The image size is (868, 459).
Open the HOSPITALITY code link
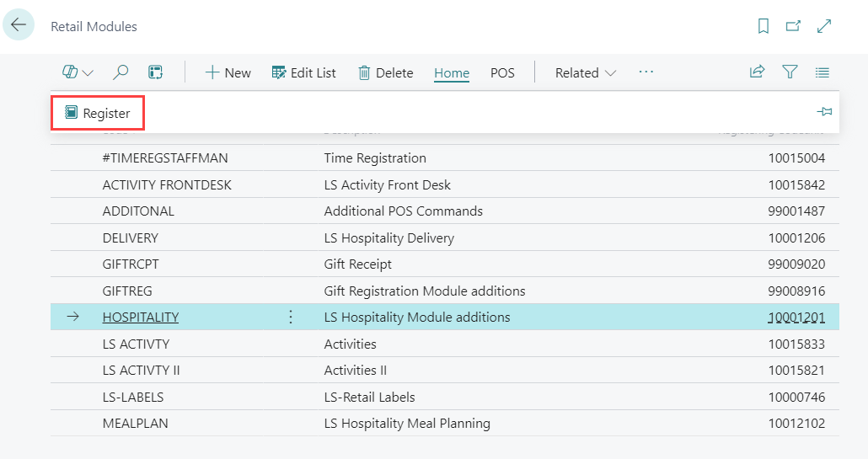(x=141, y=318)
